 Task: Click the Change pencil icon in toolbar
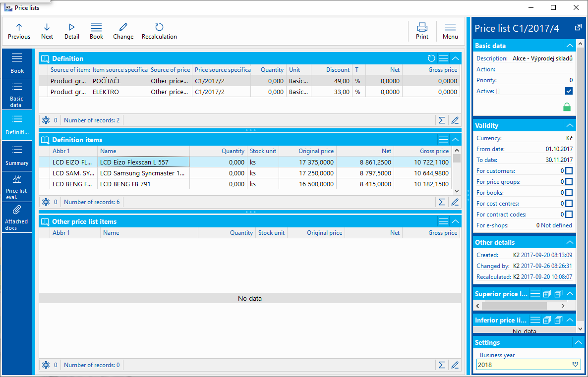click(123, 31)
